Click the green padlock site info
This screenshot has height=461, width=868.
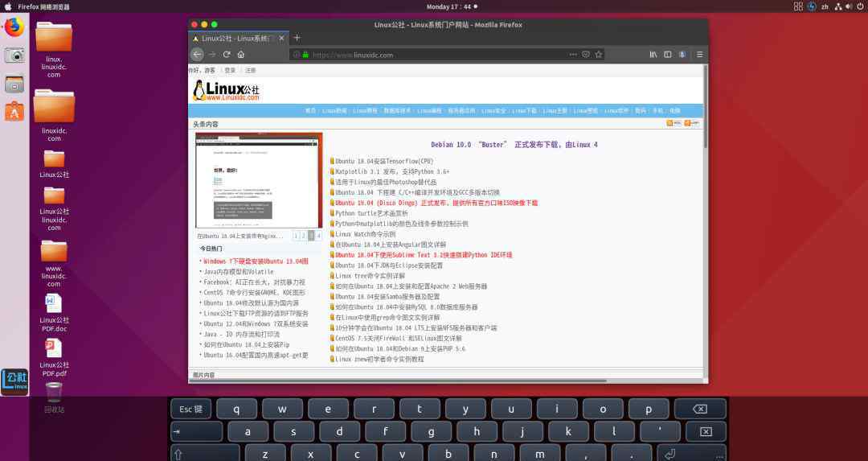pyautogui.click(x=305, y=54)
